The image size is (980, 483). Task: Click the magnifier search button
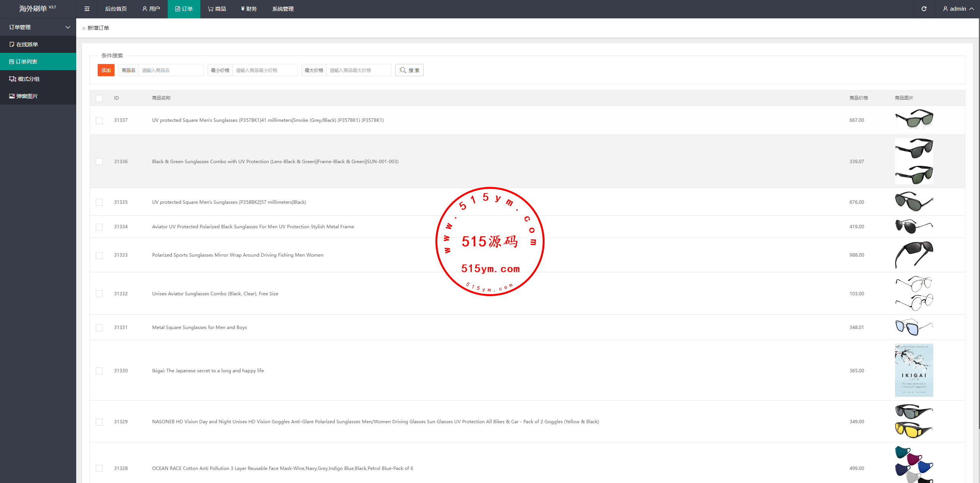pos(409,70)
